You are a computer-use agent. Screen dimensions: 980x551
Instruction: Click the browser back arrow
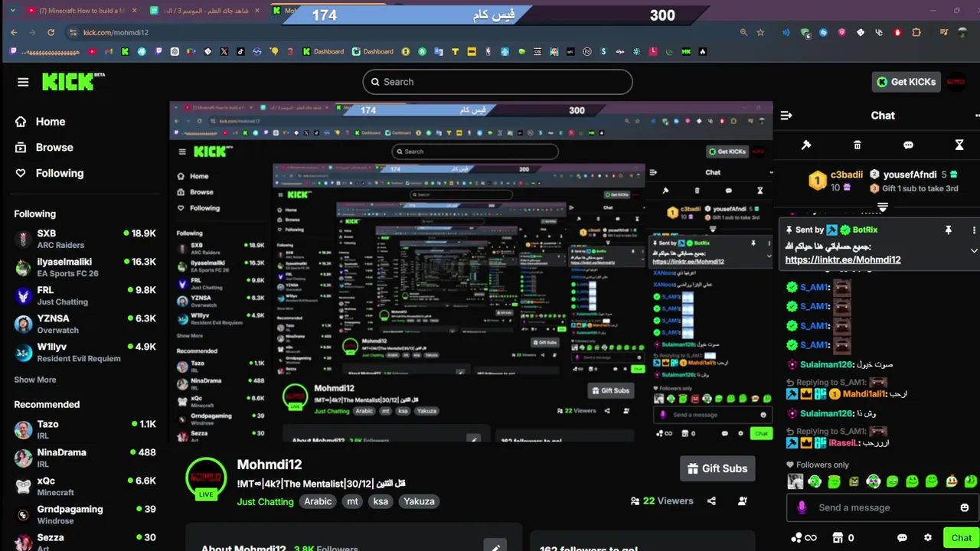tap(14, 32)
